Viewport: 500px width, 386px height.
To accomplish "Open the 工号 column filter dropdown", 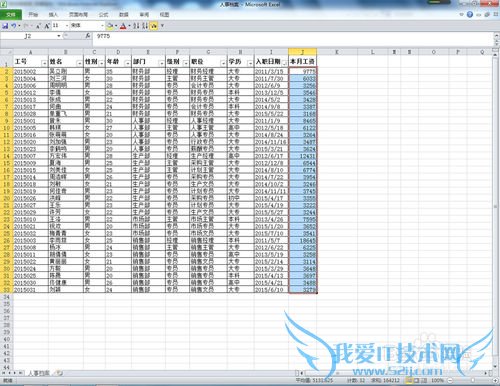I will pos(44,63).
